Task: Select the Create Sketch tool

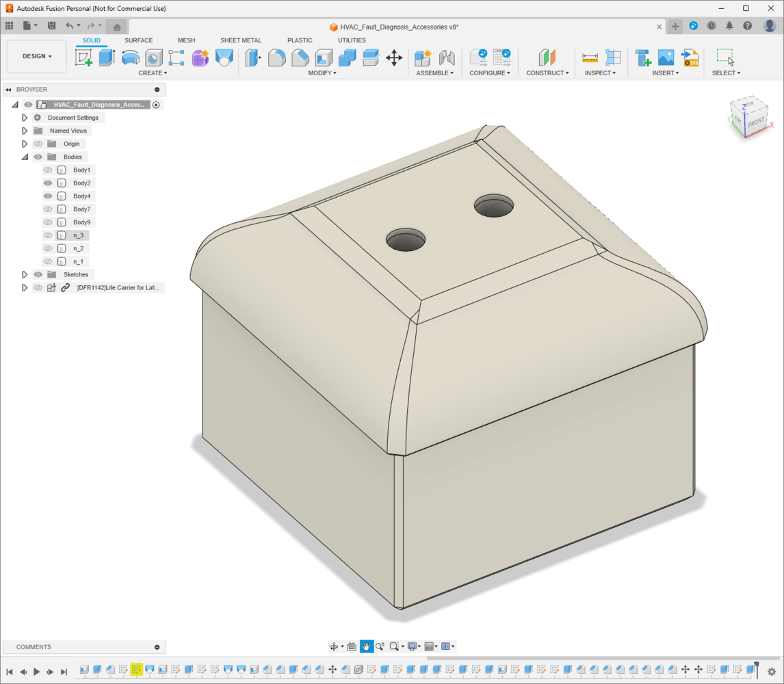Action: 83,57
